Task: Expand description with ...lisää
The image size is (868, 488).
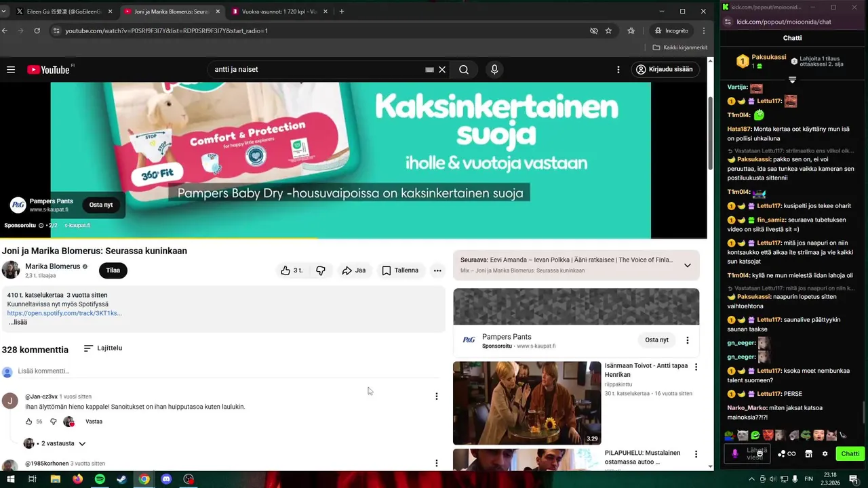Action: pos(18,322)
